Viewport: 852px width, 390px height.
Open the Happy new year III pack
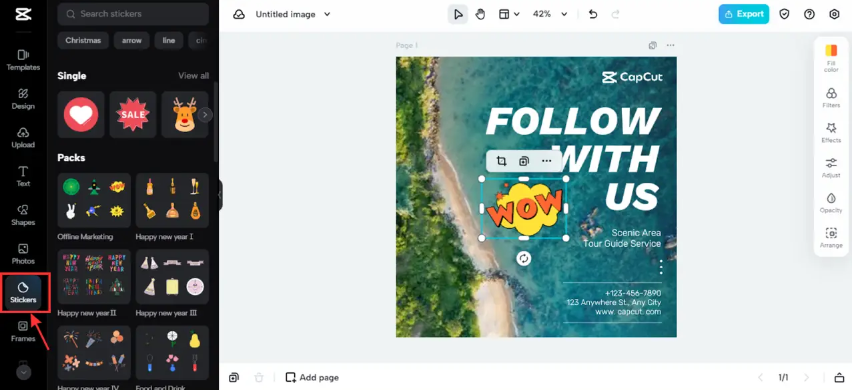172,276
